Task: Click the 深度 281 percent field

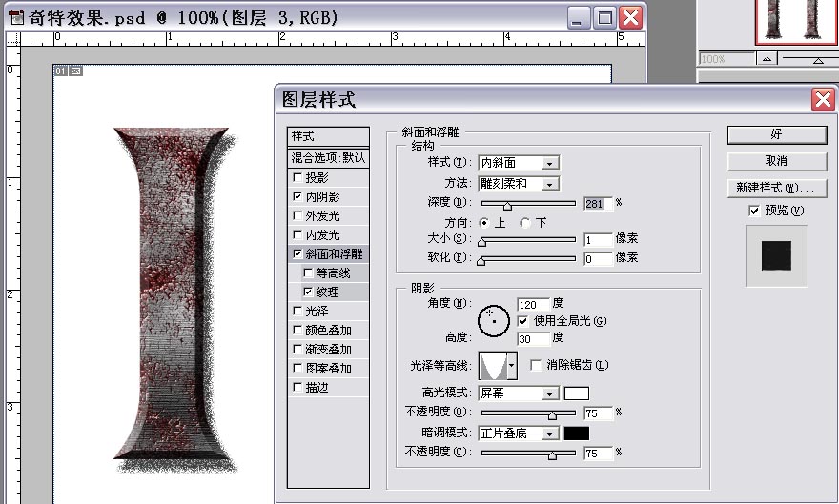Action: click(x=598, y=203)
